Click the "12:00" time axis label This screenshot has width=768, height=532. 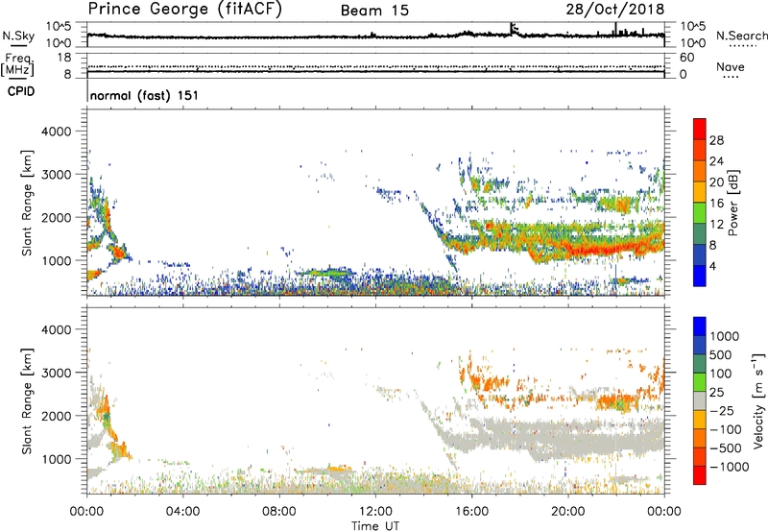tap(375, 512)
